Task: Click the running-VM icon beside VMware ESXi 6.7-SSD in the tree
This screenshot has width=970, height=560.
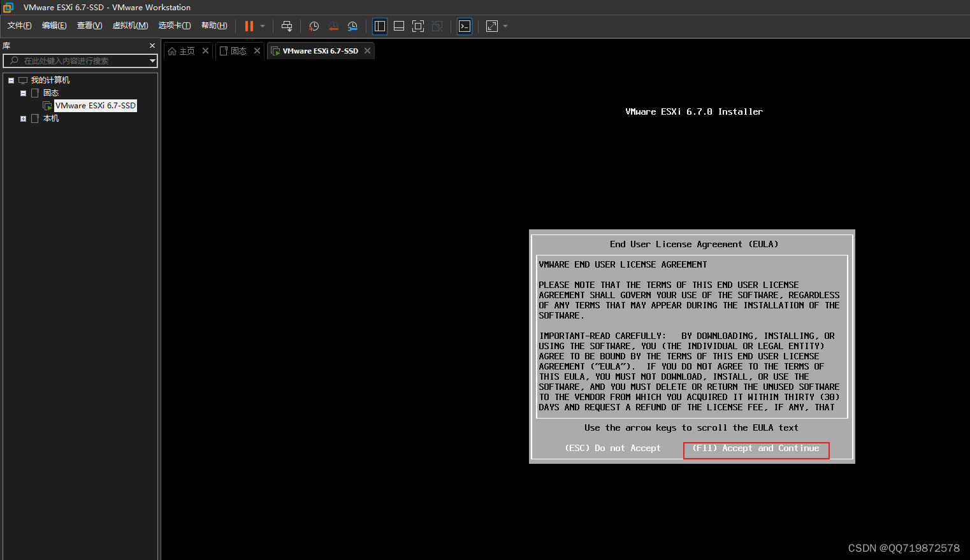Action: [47, 106]
